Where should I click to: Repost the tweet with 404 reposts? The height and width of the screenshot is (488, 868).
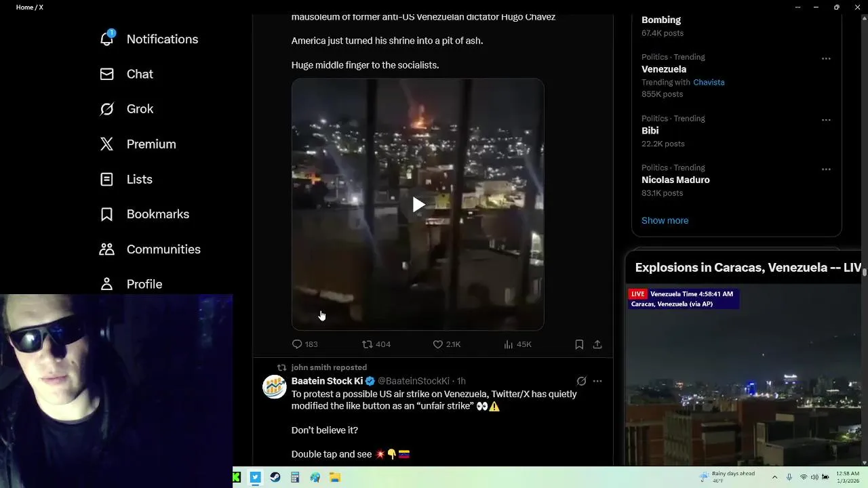tap(367, 344)
